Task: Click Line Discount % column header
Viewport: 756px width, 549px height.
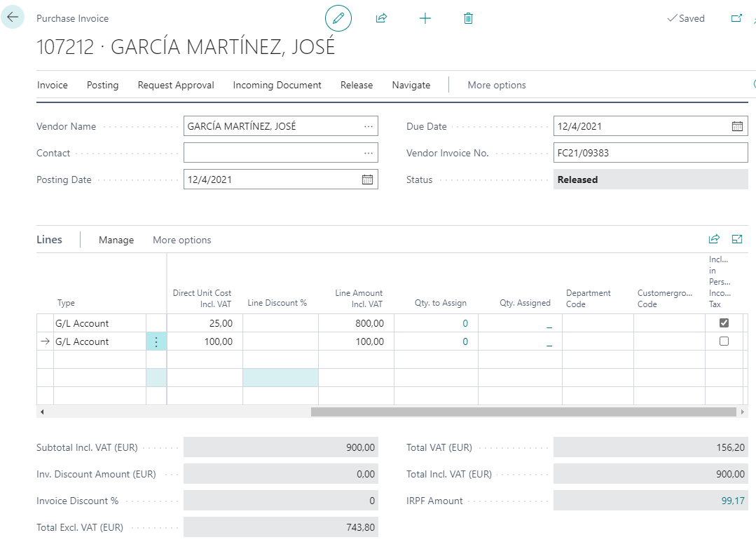Action: pos(277,303)
